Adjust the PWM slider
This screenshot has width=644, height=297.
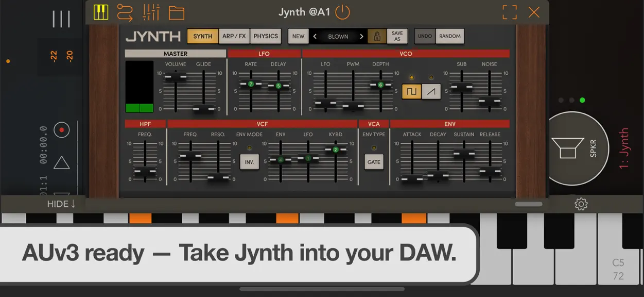point(353,107)
